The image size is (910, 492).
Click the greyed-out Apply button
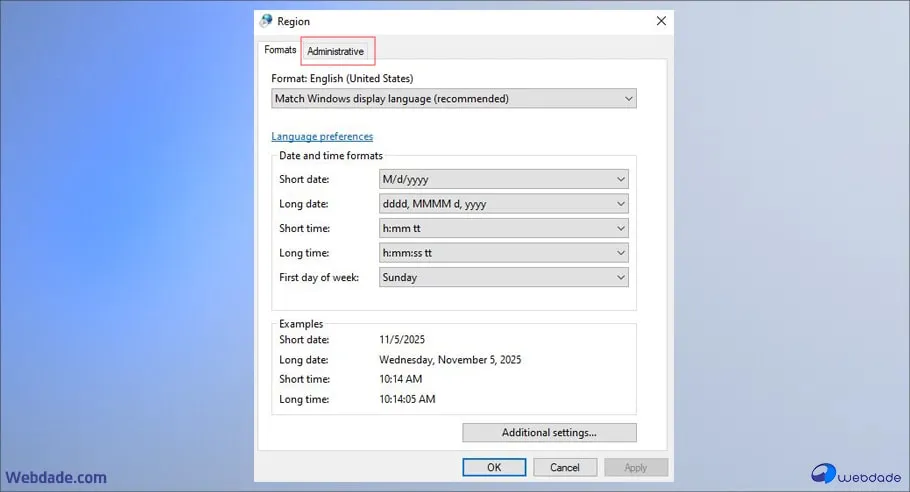[x=635, y=467]
